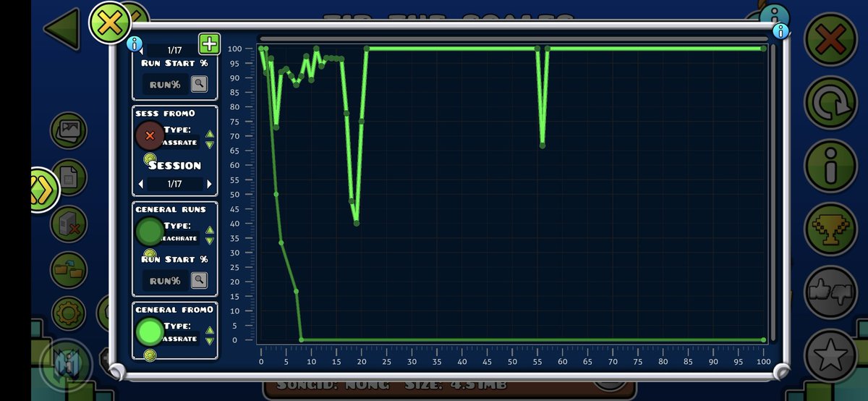Click the like/dislike thumbs button
This screenshot has width=868, height=401.
click(831, 292)
